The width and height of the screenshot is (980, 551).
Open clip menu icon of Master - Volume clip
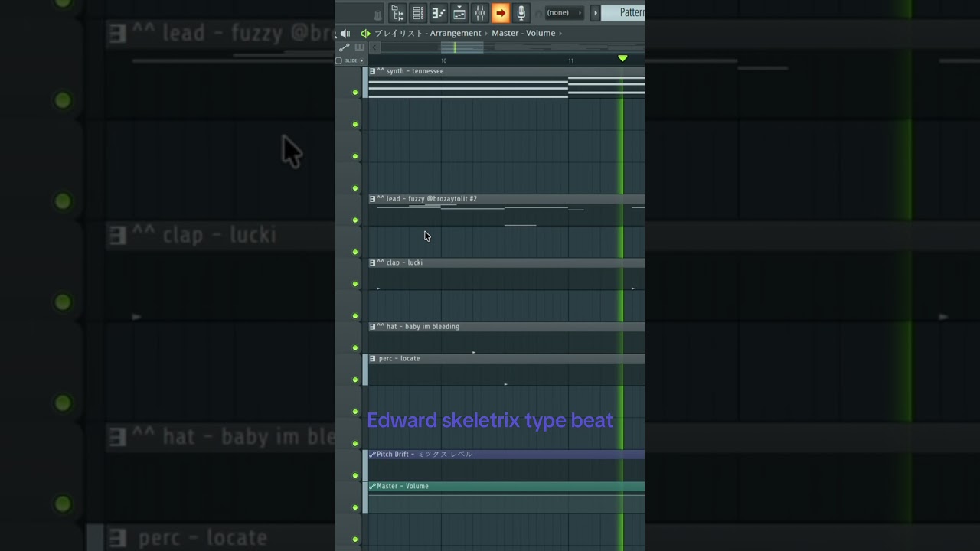(x=373, y=486)
